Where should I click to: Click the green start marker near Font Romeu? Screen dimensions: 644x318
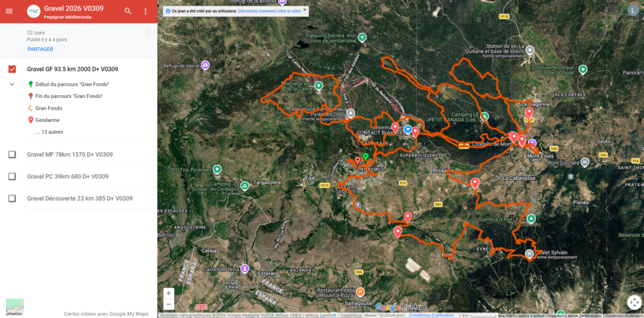click(x=365, y=157)
